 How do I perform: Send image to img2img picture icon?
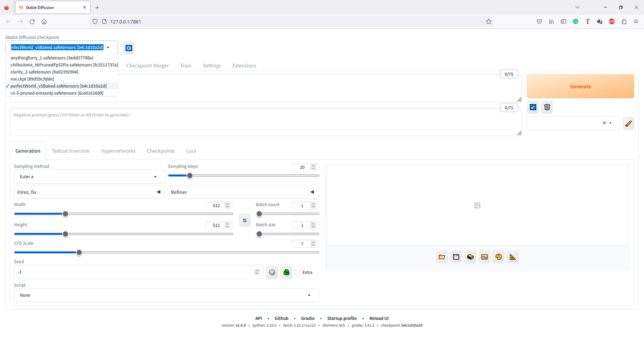point(485,257)
